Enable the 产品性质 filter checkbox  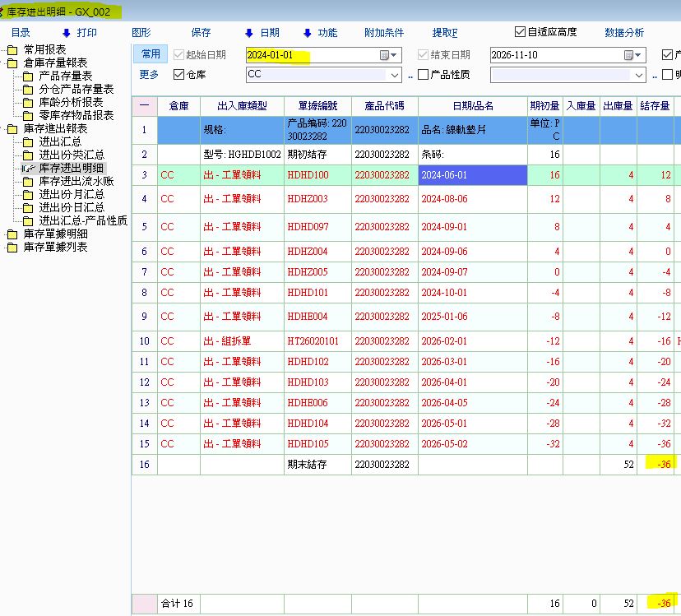coord(424,75)
